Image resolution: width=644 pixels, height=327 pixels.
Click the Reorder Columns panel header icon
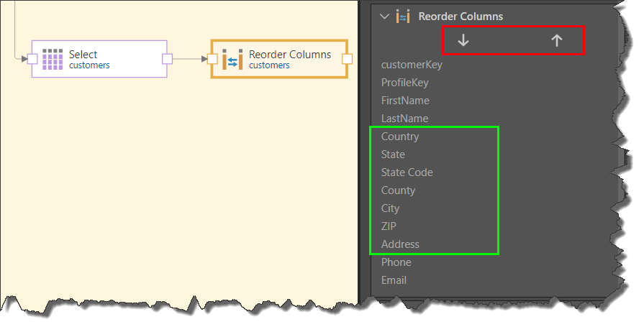pyautogui.click(x=403, y=17)
